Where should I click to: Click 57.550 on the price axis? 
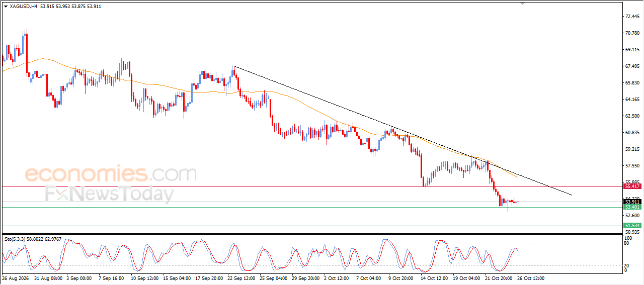pyautogui.click(x=632, y=166)
